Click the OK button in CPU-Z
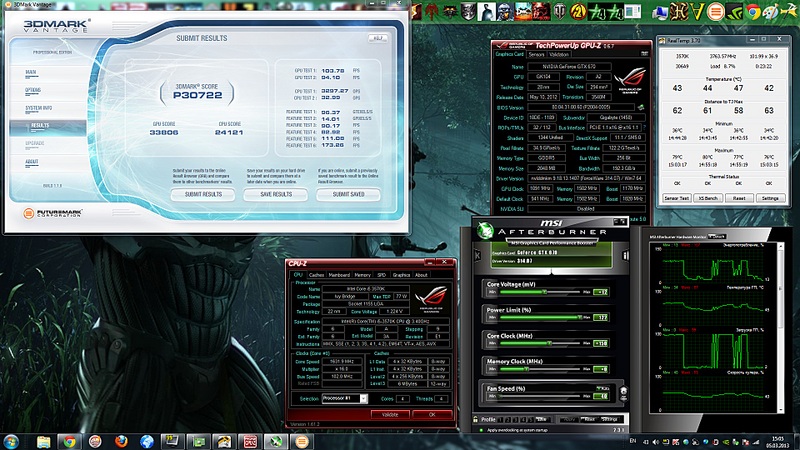This screenshot has height=450, width=800. coord(432,414)
